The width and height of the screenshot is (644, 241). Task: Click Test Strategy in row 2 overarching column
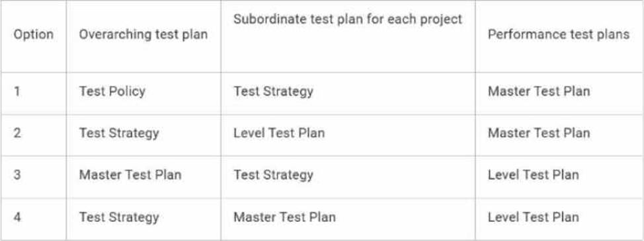[x=119, y=133]
